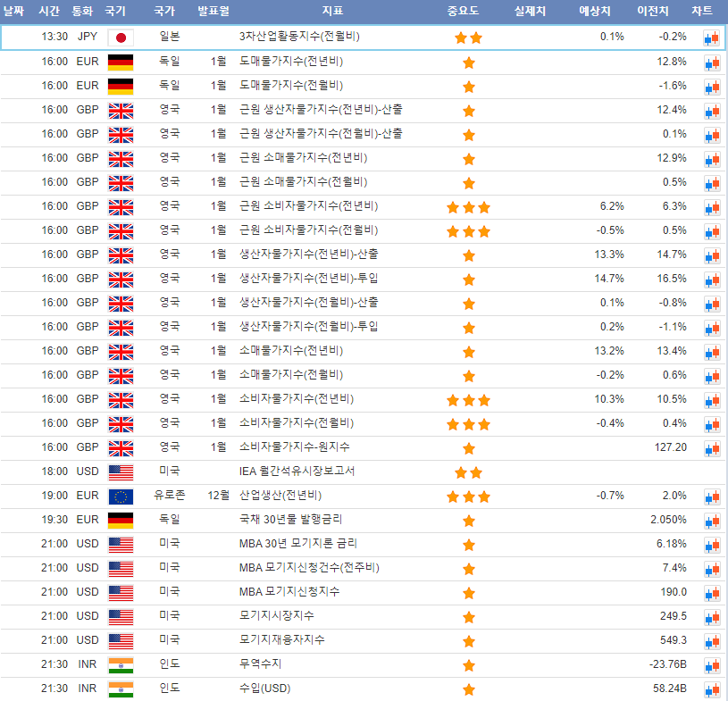Click 모기지시장지수 indicator name

277,616
